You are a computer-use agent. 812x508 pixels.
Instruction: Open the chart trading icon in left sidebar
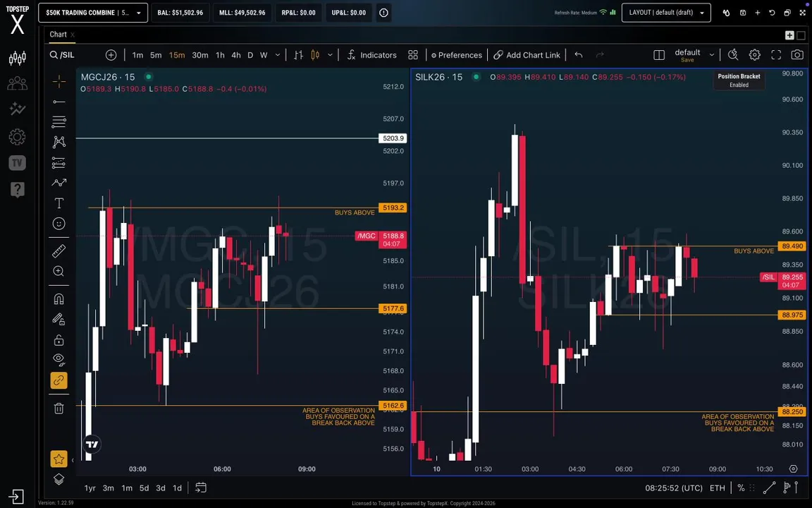17,58
